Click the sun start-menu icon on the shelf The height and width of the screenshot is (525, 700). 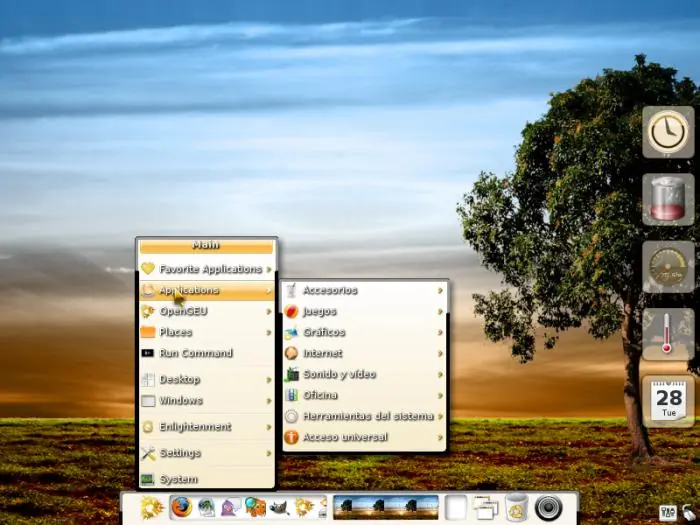tap(152, 508)
